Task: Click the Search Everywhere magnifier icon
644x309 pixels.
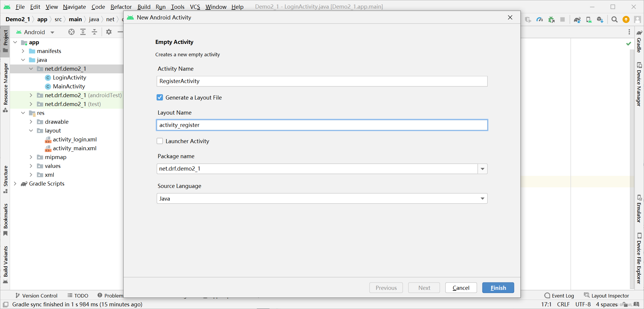Action: (614, 19)
